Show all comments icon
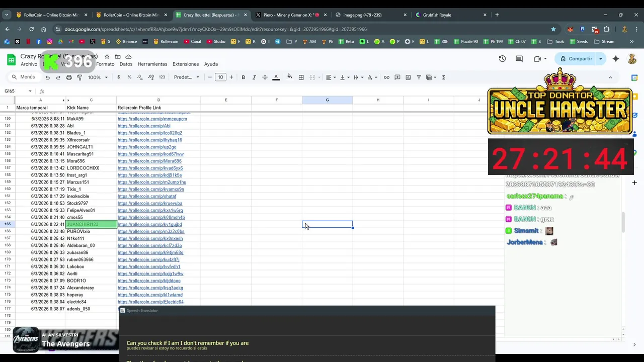The image size is (644, 362). pyautogui.click(x=519, y=59)
